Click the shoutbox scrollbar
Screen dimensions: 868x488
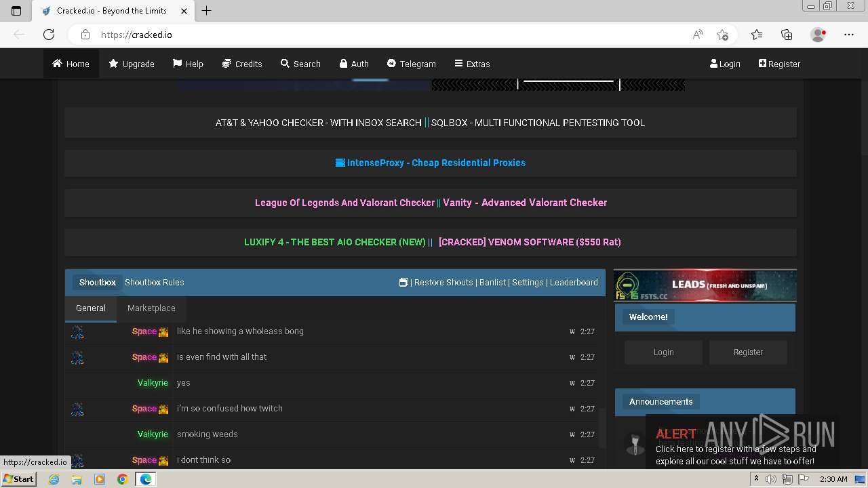(x=602, y=426)
